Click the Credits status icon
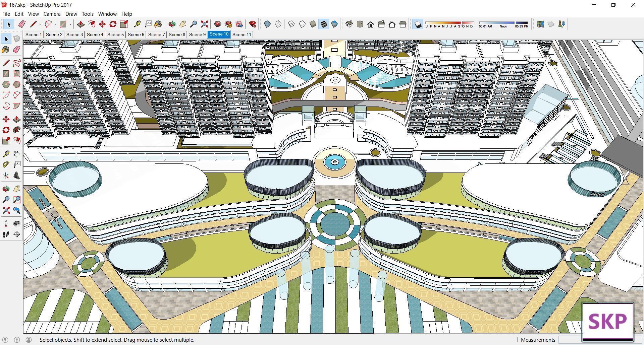This screenshot has width=644, height=345. click(17, 340)
